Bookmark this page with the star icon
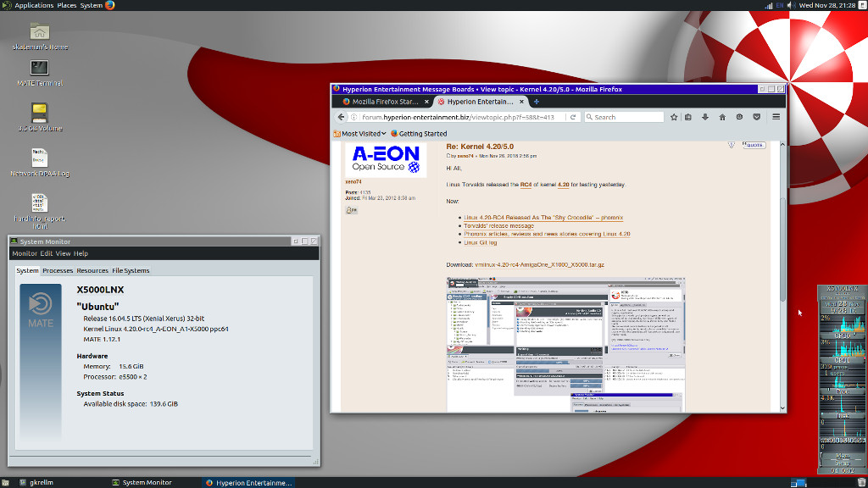Screen dimensions: 868x488 pyautogui.click(x=674, y=117)
